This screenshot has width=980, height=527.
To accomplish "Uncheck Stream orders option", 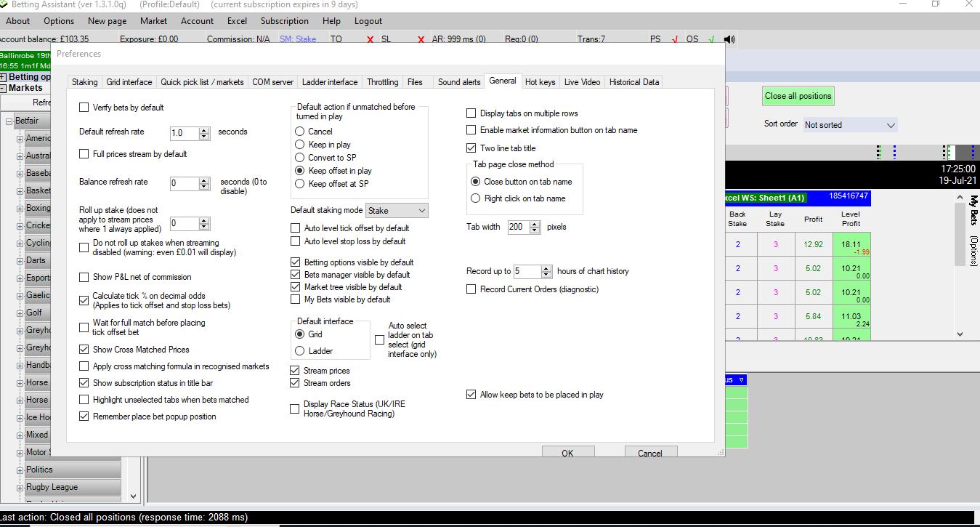I will [295, 383].
